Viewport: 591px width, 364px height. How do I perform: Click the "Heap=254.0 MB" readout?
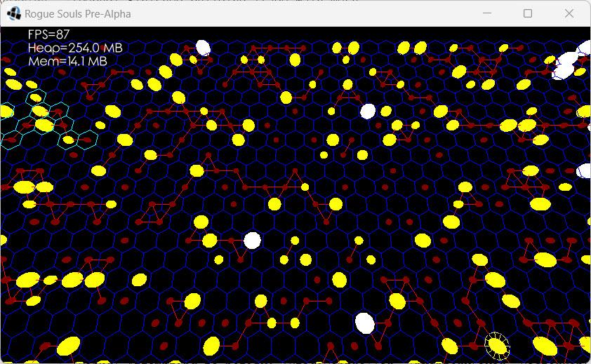pyautogui.click(x=75, y=48)
